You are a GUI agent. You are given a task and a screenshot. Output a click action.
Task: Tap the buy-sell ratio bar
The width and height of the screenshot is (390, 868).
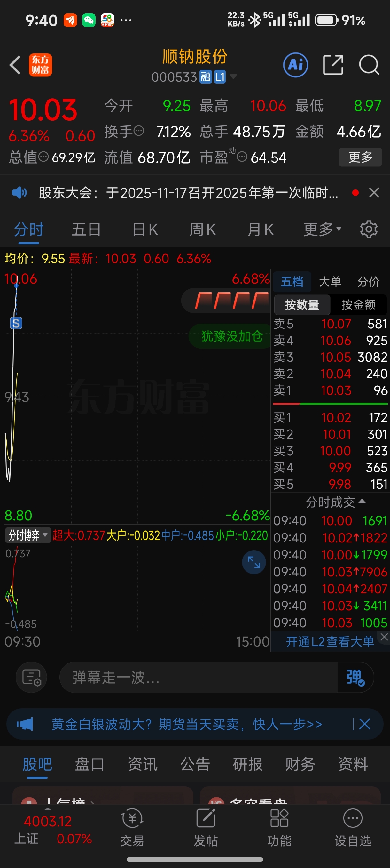click(x=331, y=404)
